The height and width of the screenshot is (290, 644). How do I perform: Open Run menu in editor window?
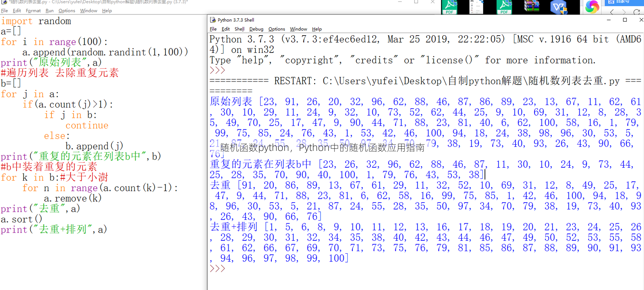tap(50, 11)
